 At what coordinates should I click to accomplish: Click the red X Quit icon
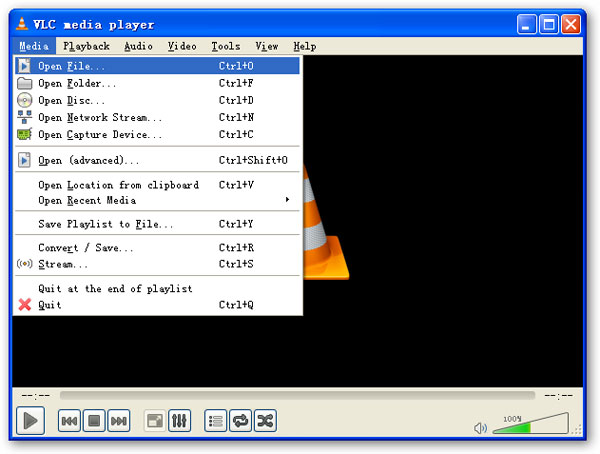pyautogui.click(x=25, y=305)
